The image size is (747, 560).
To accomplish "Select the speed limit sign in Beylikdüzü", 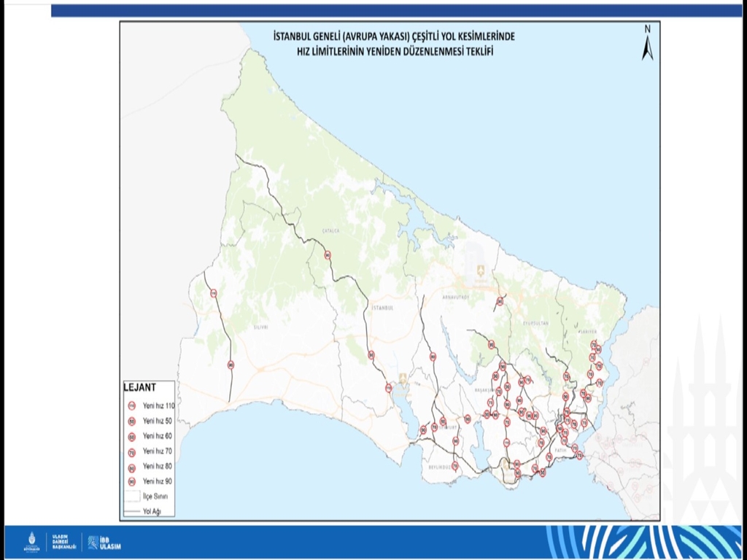I will [x=454, y=464].
